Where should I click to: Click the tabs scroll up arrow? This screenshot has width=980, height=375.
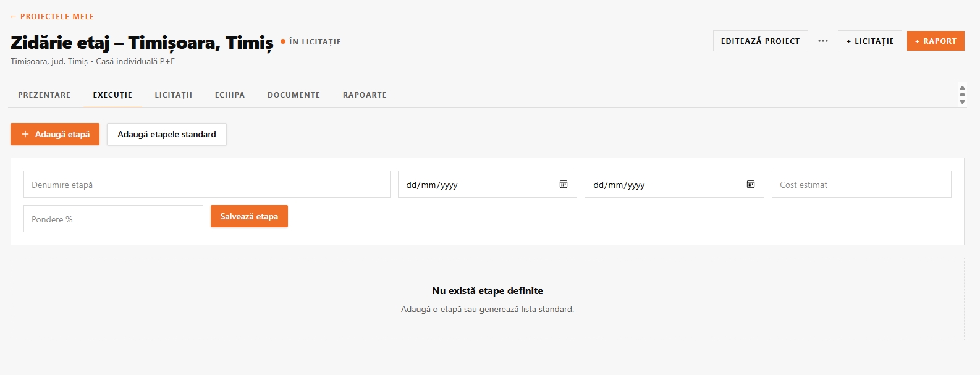pos(962,88)
